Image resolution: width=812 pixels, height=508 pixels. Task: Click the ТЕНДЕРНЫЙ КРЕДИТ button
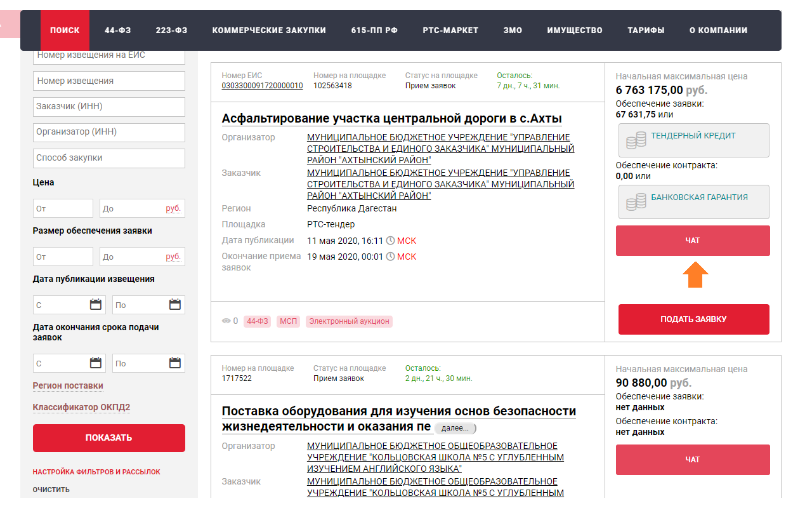click(693, 140)
